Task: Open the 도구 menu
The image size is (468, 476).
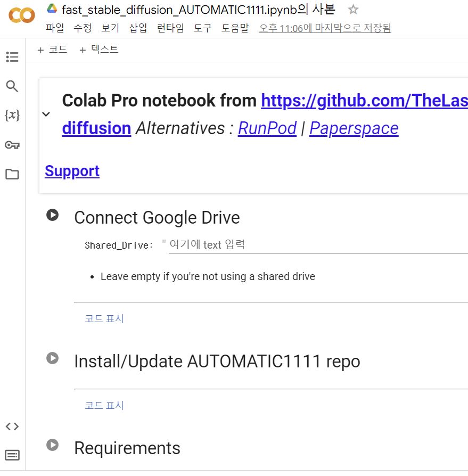Action: click(203, 28)
